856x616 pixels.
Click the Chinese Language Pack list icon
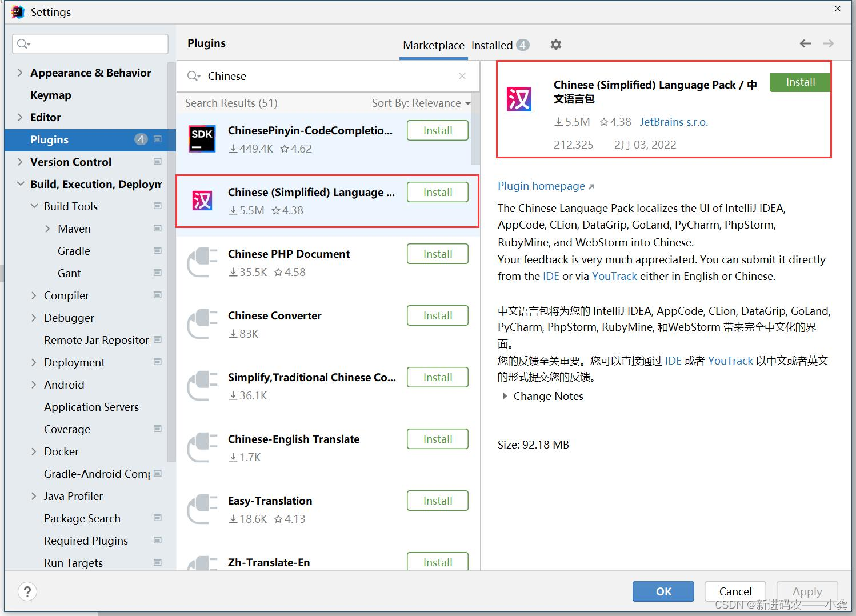click(x=202, y=201)
